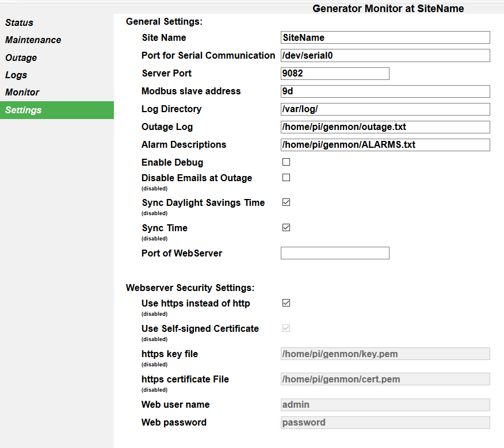Edit the Modbus slave address field

pyautogui.click(x=385, y=91)
